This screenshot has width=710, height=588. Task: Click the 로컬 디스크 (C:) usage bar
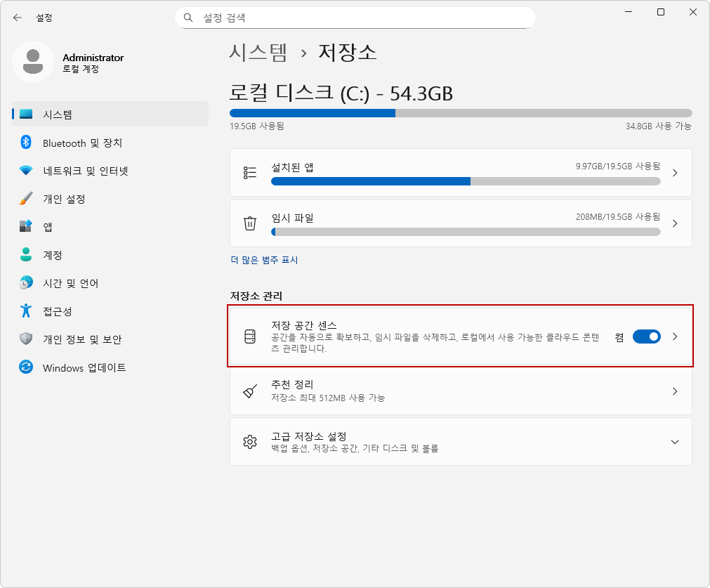(461, 113)
